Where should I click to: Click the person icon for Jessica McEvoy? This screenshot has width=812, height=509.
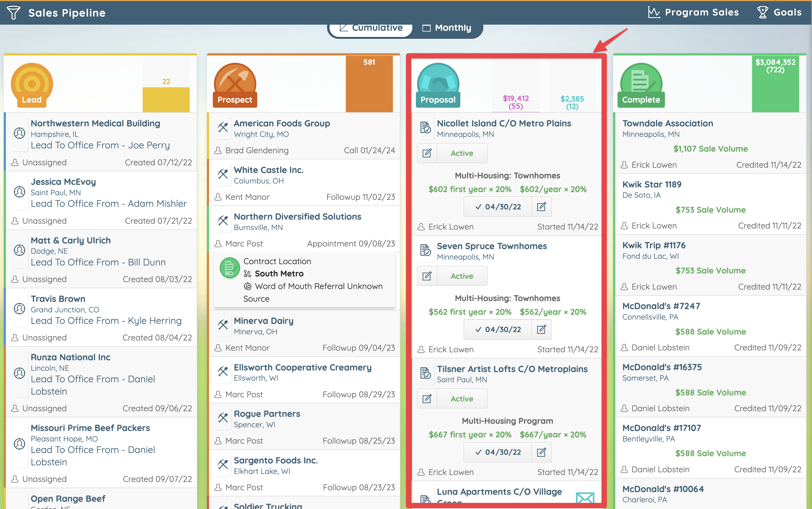(20, 192)
